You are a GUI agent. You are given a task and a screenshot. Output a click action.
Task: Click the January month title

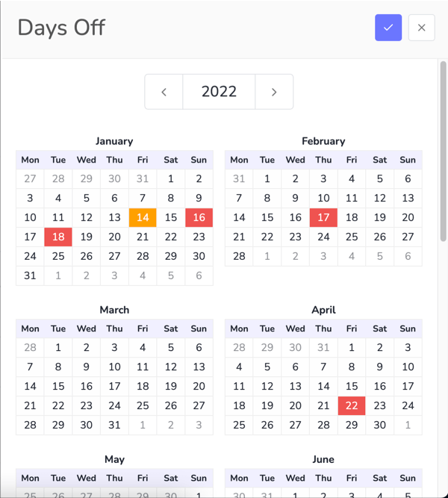[x=114, y=141]
